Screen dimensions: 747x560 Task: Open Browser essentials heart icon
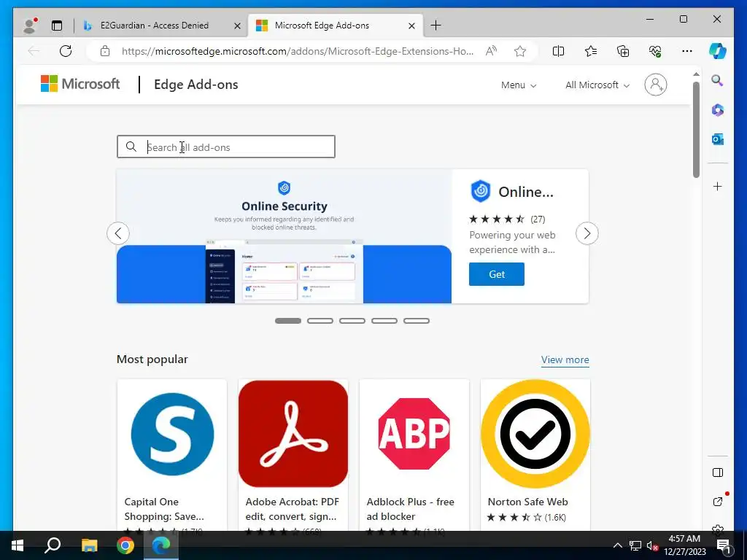pyautogui.click(x=655, y=51)
